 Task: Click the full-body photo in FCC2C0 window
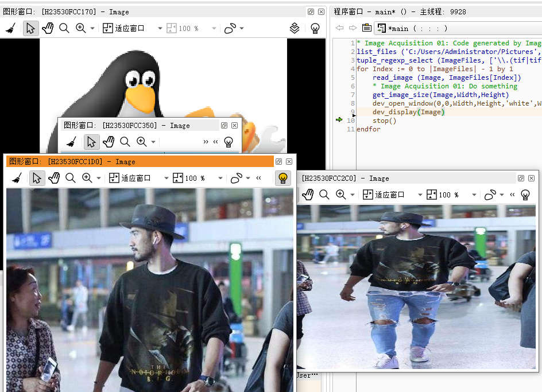pos(416,287)
